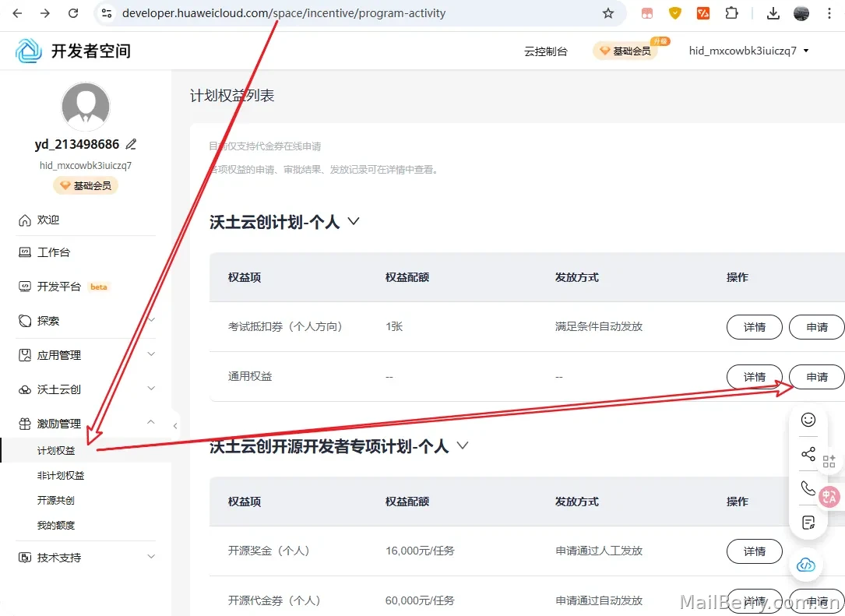Image resolution: width=845 pixels, height=616 pixels.
Task: Go back in browser history
Action: 17,13
